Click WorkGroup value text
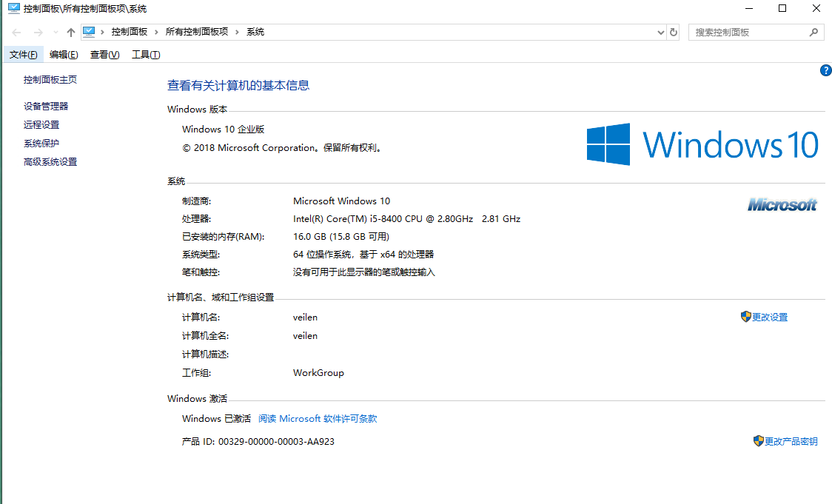This screenshot has width=832, height=504. click(318, 373)
